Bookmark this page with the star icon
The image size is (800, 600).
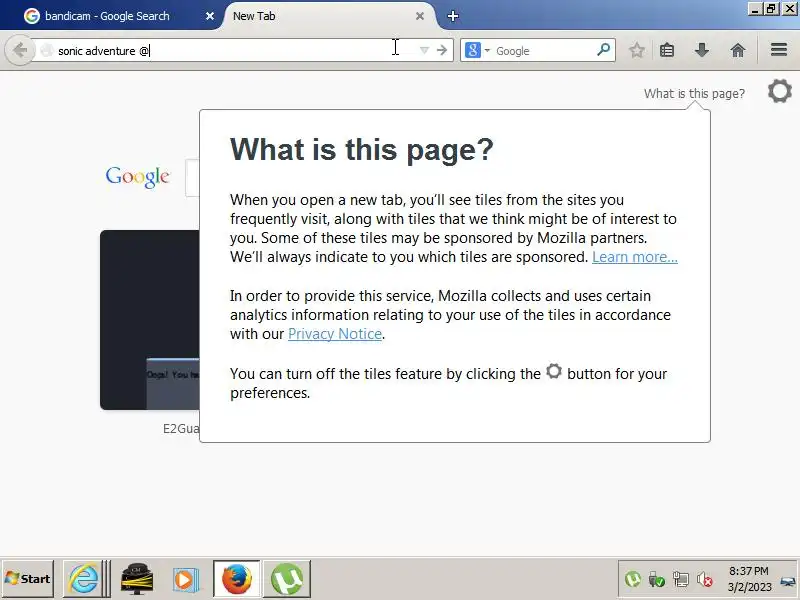[x=636, y=50]
